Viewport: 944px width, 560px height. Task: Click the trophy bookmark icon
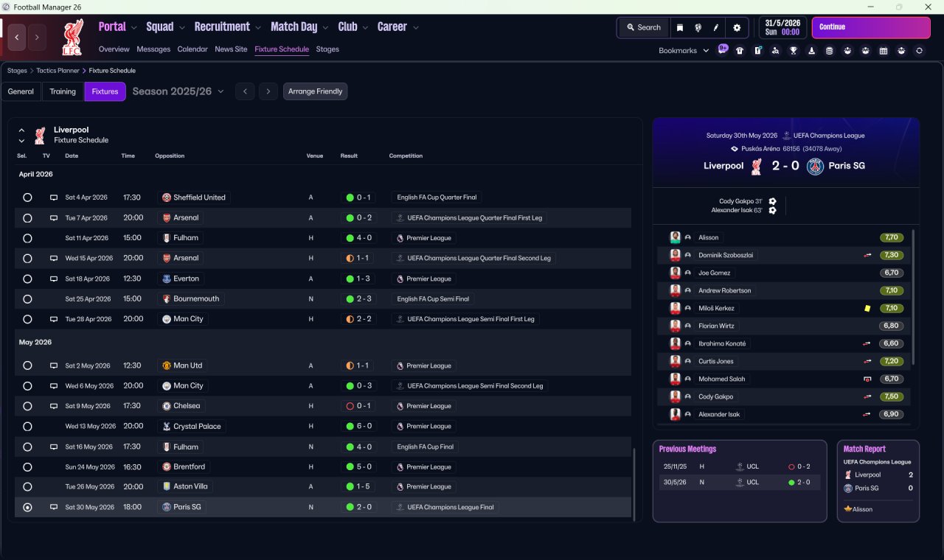[x=794, y=51]
